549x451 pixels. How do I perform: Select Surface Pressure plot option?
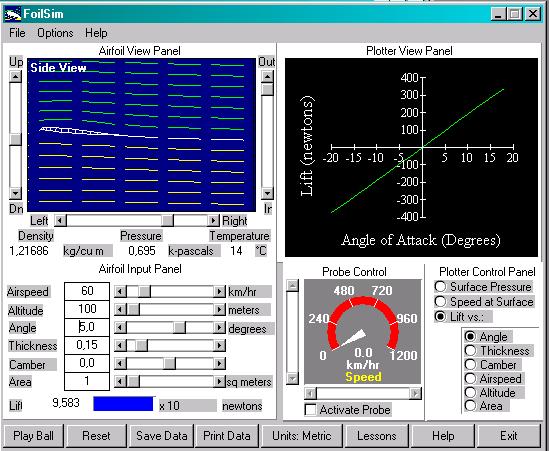tap(440, 287)
